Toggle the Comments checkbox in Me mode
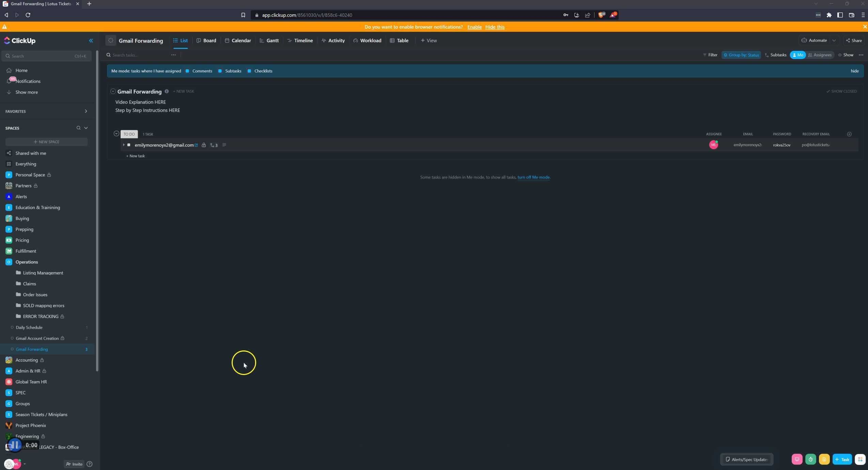The height and width of the screenshot is (470, 868). (187, 71)
